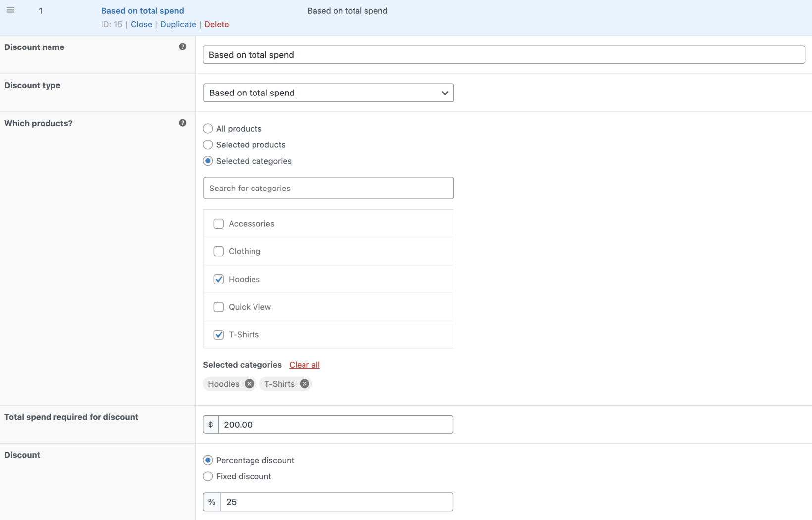This screenshot has width=812, height=520.
Task: Click the Close link under rule title
Action: (x=141, y=24)
